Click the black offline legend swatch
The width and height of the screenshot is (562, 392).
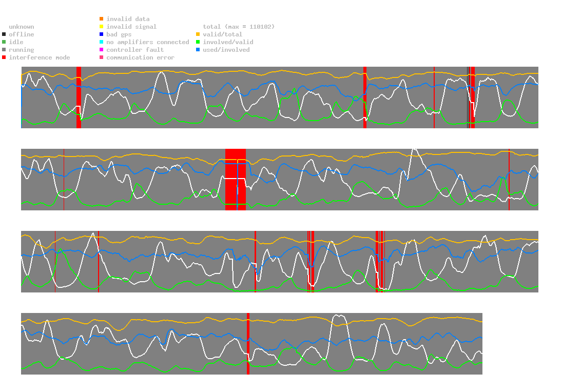(4, 34)
